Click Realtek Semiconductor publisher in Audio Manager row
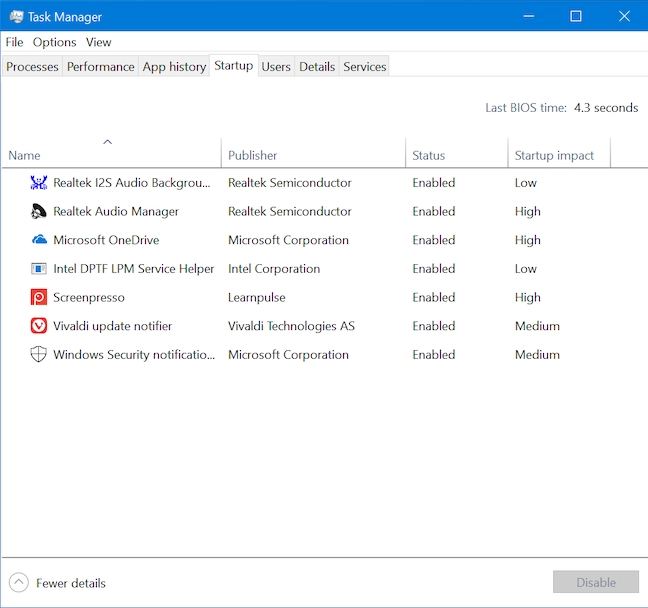 (x=290, y=212)
